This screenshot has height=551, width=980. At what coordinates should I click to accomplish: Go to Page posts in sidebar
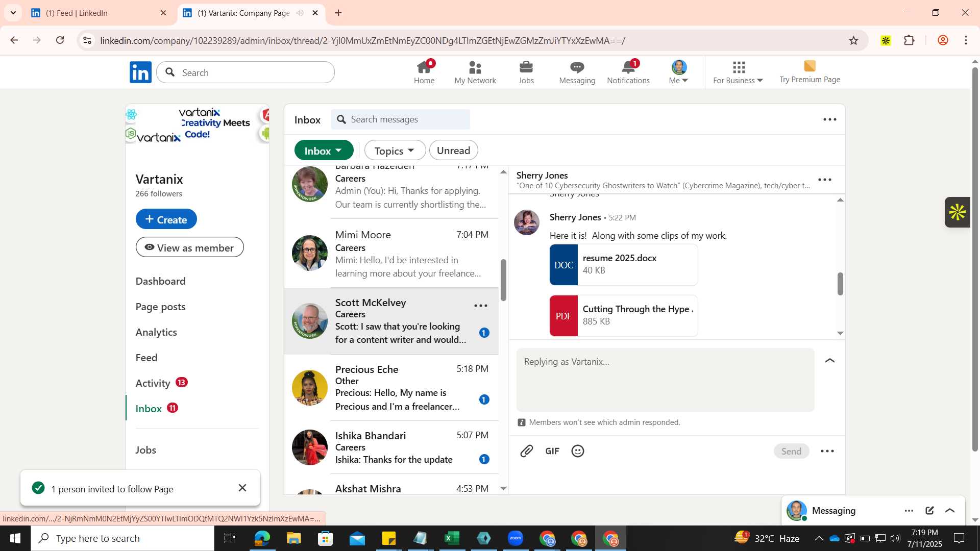pyautogui.click(x=160, y=307)
